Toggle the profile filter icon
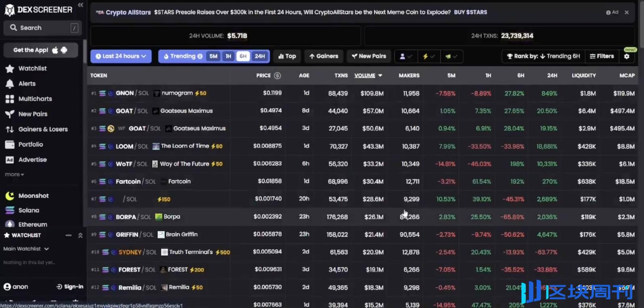 (x=406, y=56)
